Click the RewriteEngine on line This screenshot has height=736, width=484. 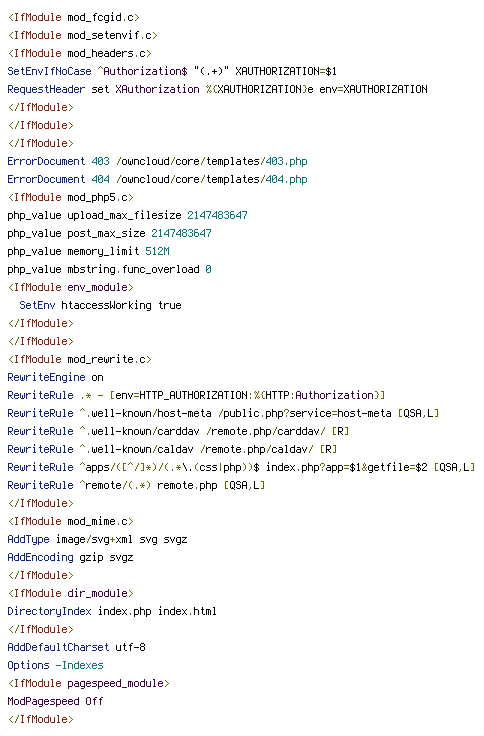point(55,377)
